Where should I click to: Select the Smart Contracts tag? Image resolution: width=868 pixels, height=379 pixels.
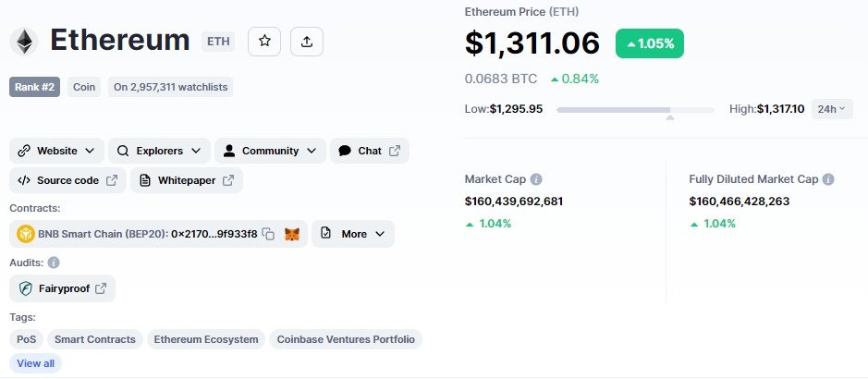pos(95,339)
